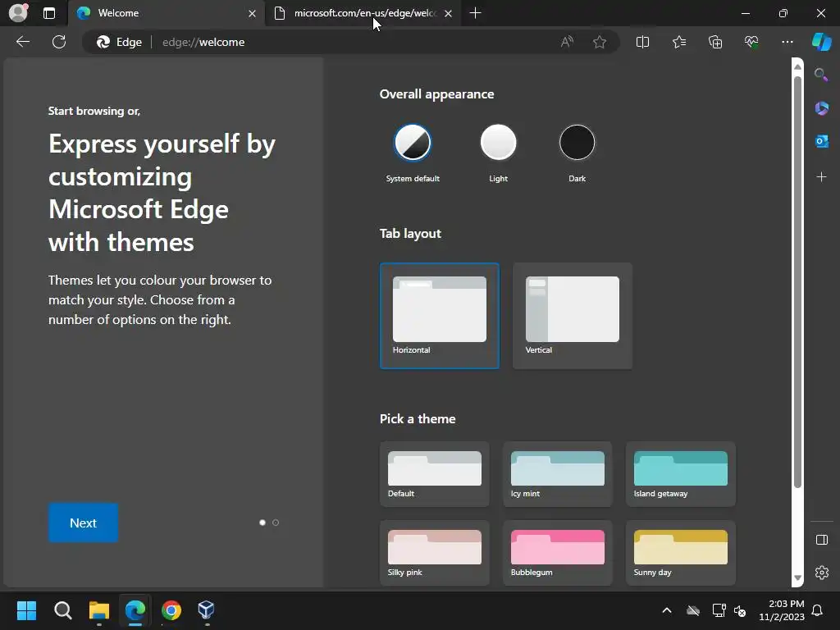This screenshot has width=840, height=630.
Task: Open the clock showing 2:03 PM
Action: pos(781,610)
